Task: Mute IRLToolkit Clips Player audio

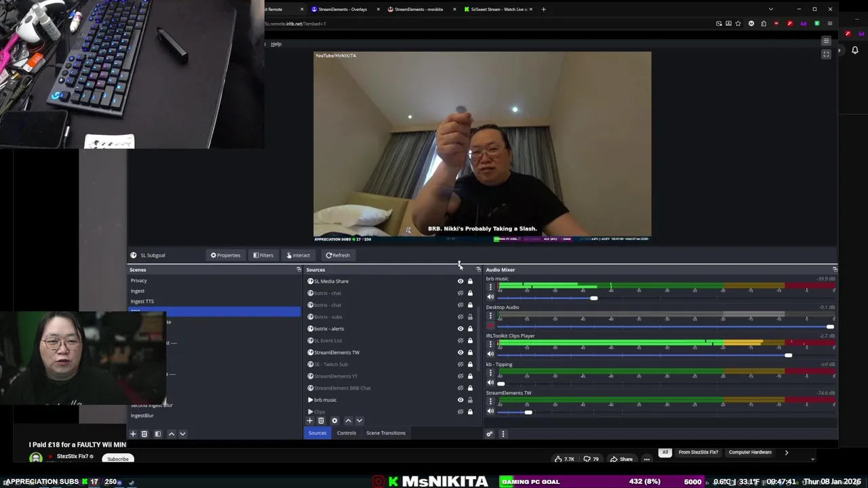Action: point(490,354)
